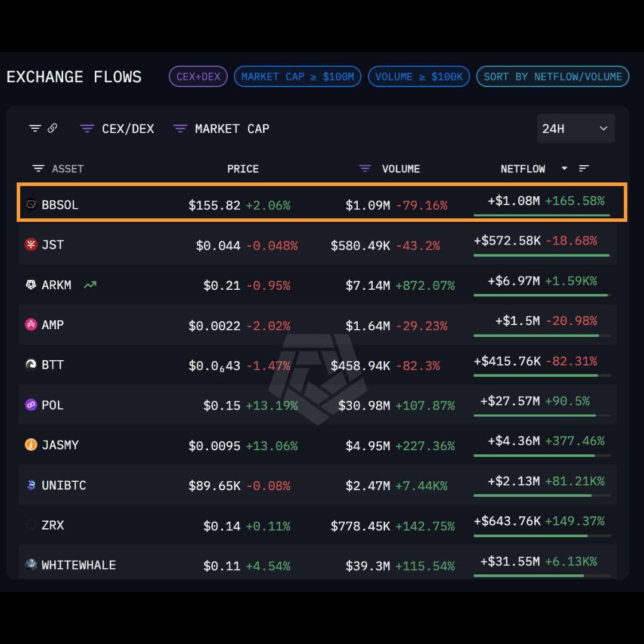Click the Netflow column sort-lines icon
The height and width of the screenshot is (644, 644).
(584, 169)
